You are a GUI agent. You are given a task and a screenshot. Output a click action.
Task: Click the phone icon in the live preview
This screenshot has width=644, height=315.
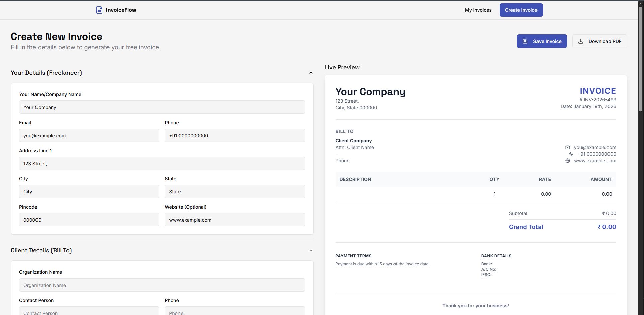[x=571, y=154]
